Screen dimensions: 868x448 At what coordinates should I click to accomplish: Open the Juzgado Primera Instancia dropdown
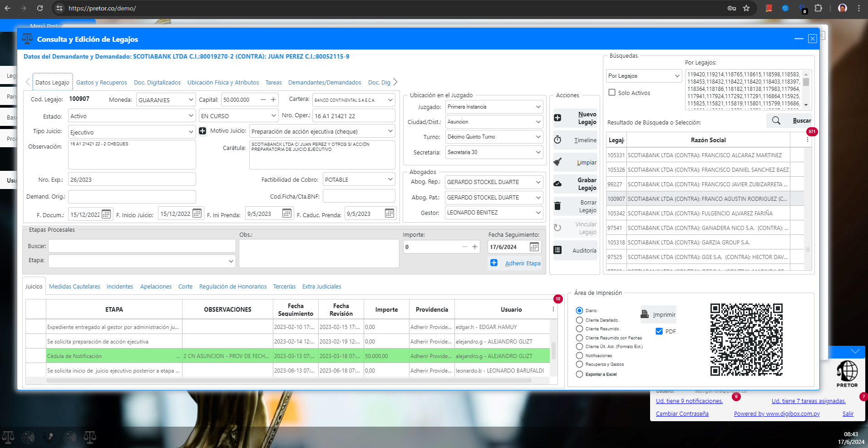[x=538, y=107]
